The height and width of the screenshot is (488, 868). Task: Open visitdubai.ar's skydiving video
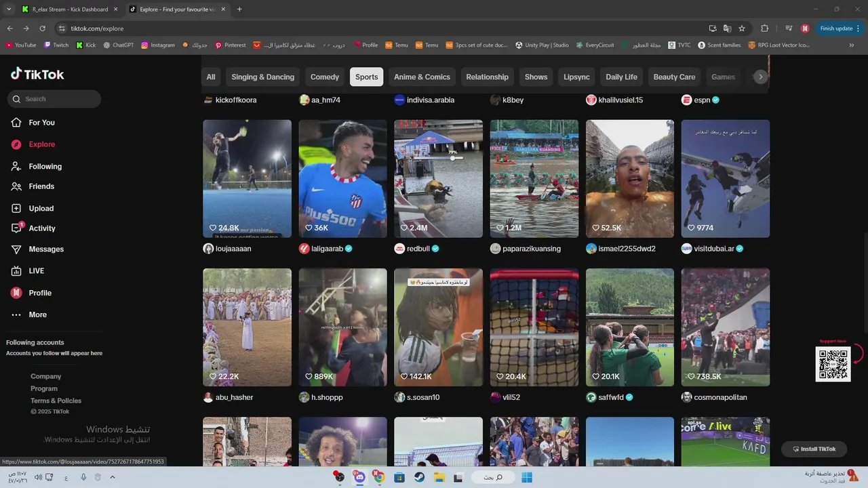[x=726, y=179]
